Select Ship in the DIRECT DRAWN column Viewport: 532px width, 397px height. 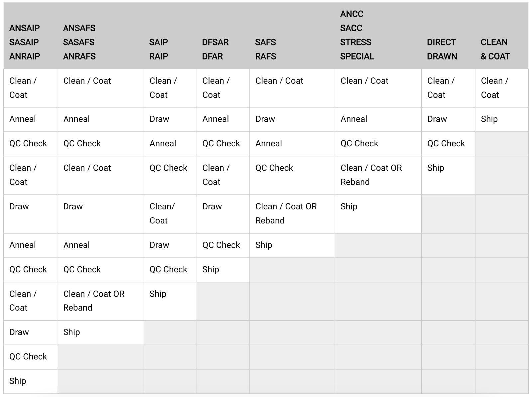pyautogui.click(x=436, y=168)
